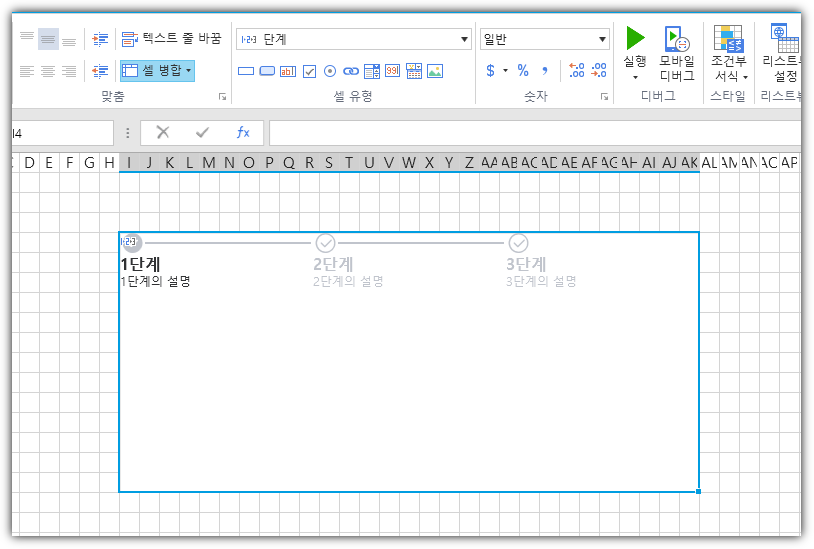Open the cell type dropdown showing 단계
This screenshot has width=814, height=549.
tap(464, 39)
